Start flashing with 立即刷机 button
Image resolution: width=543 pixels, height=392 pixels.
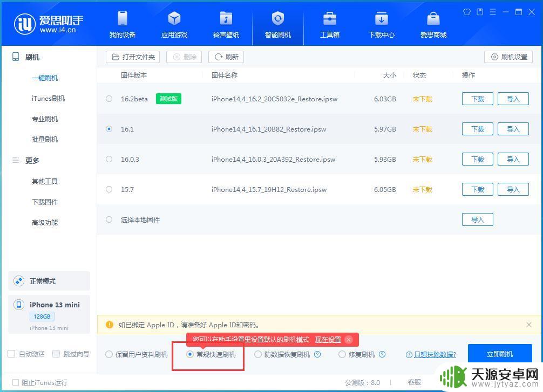pos(500,354)
